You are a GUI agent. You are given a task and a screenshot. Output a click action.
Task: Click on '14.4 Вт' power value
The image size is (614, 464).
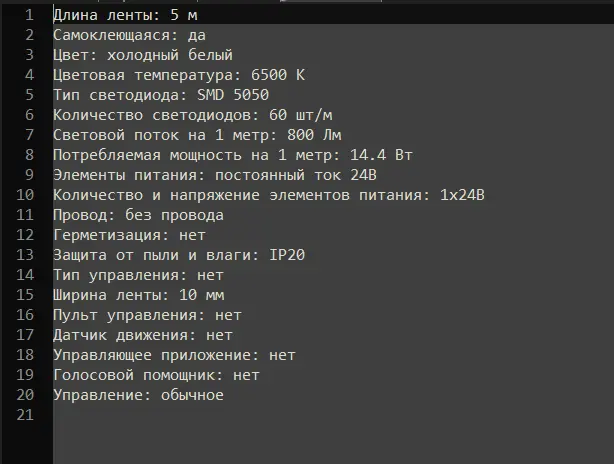(x=381, y=155)
